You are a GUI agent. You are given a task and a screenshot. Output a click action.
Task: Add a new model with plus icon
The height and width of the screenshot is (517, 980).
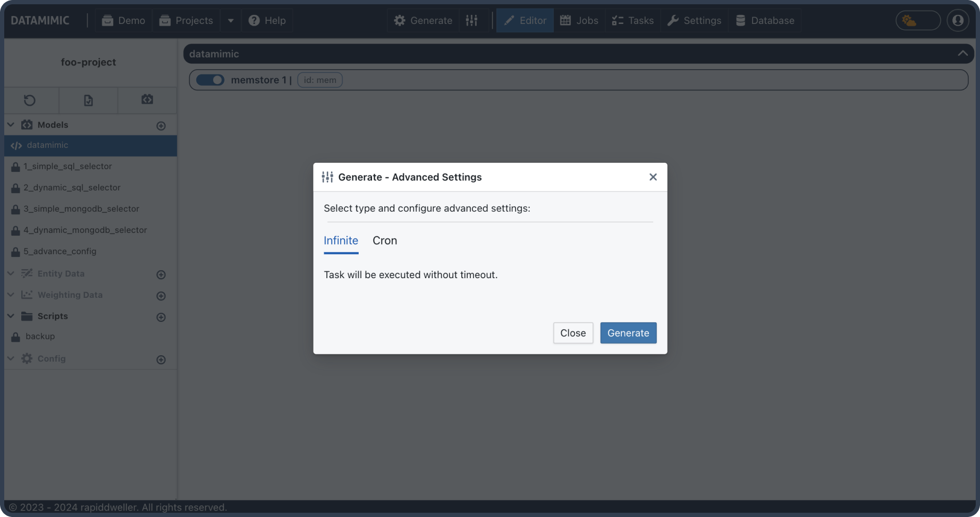click(161, 126)
